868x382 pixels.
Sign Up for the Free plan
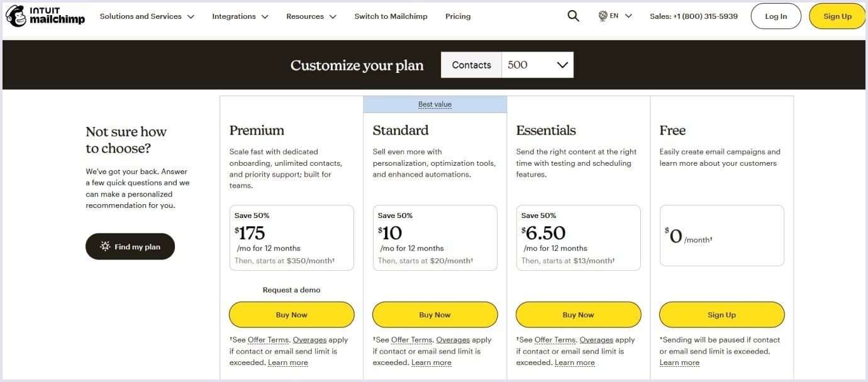(x=721, y=315)
